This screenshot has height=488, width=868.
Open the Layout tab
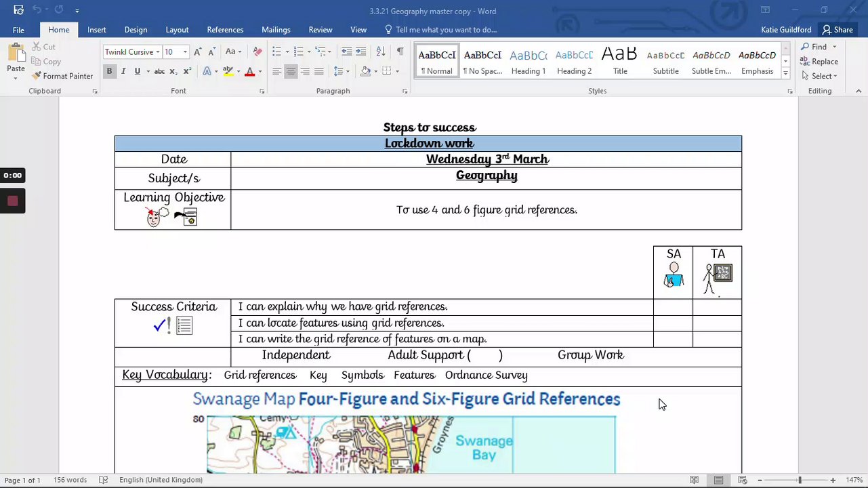coord(177,30)
